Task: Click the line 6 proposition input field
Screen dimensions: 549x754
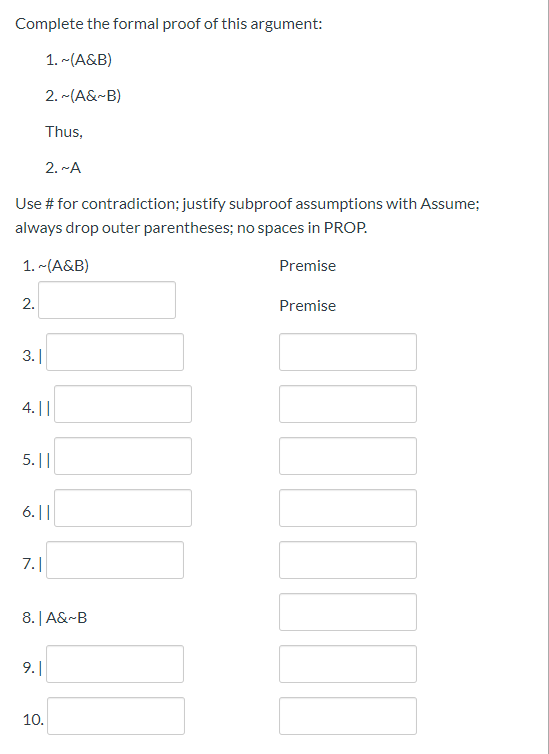Action: coord(123,508)
